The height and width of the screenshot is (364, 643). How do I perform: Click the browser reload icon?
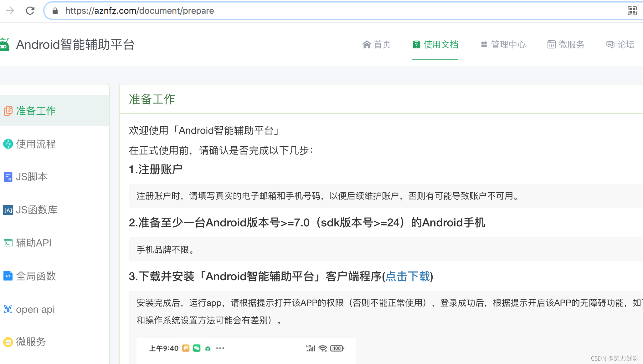pyautogui.click(x=30, y=11)
